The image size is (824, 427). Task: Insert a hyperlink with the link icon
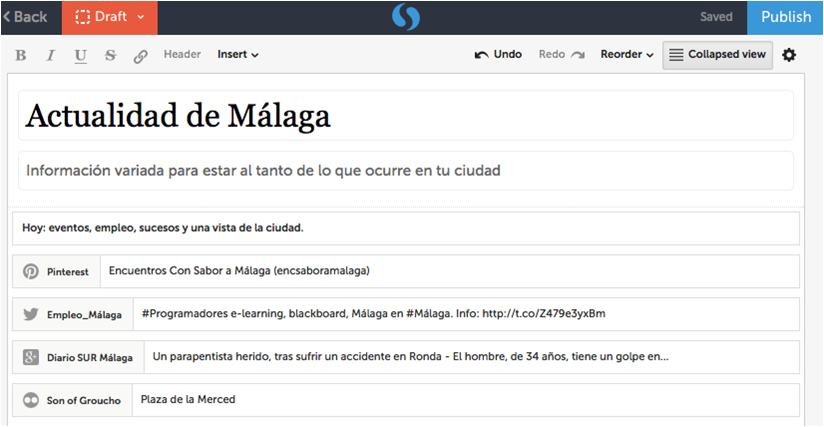(140, 56)
